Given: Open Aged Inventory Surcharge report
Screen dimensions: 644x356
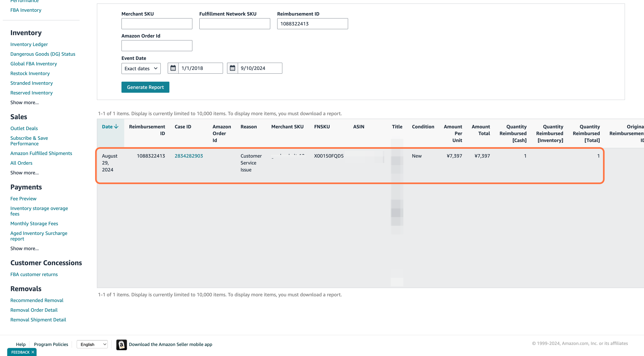Looking at the screenshot, I should [x=39, y=236].
